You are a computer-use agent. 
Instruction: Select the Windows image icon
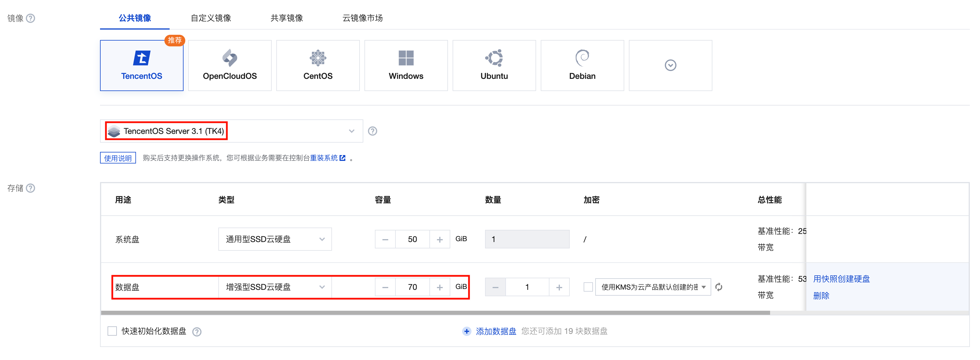coord(406,58)
